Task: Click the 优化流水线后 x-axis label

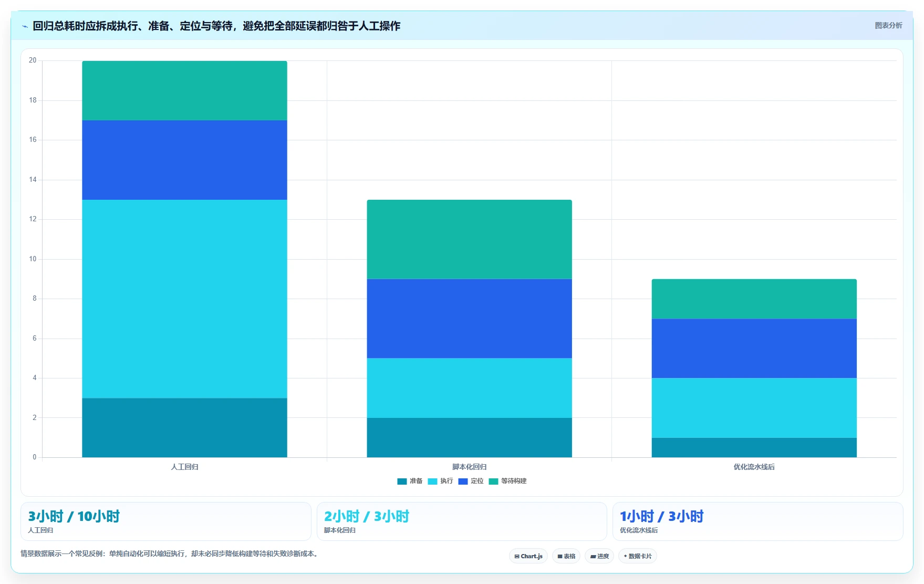Action: (754, 467)
